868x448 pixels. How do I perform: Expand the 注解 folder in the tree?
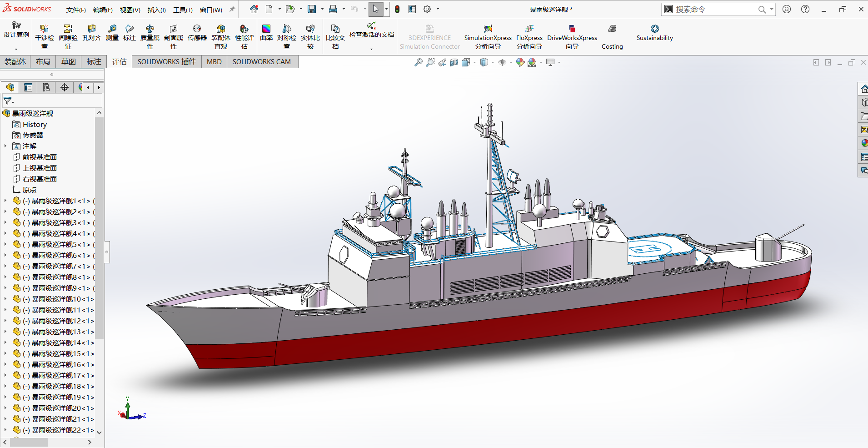click(5, 146)
